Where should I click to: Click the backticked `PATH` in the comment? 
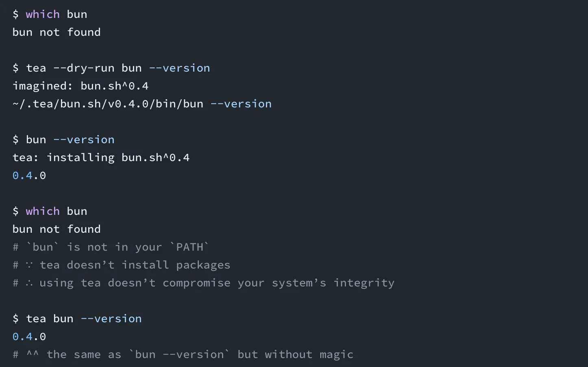[x=189, y=247]
